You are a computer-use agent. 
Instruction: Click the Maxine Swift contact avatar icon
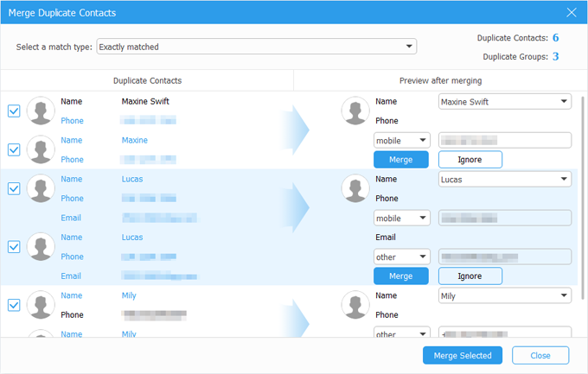point(41,111)
